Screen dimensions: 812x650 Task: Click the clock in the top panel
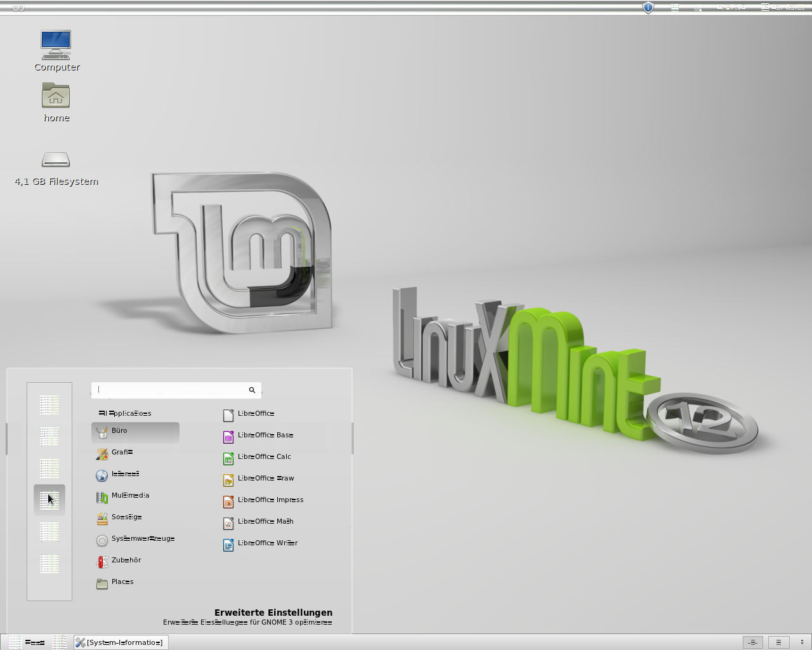pos(731,7)
